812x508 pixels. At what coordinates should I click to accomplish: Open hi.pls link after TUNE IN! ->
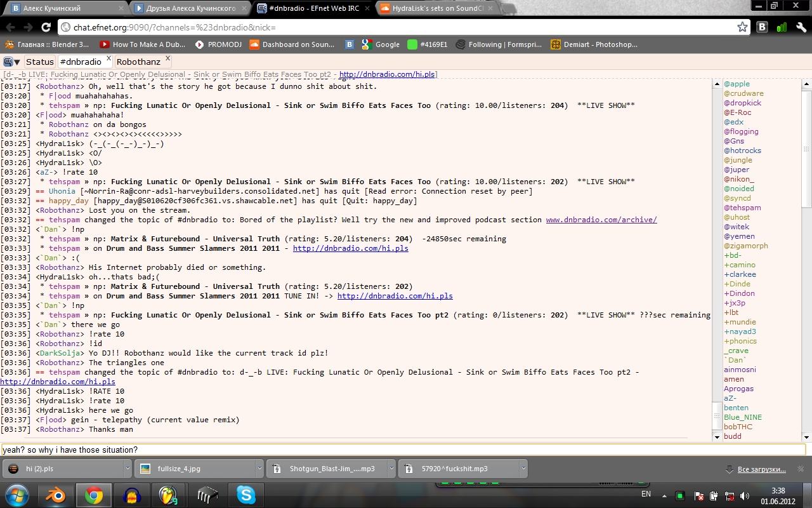coord(395,296)
